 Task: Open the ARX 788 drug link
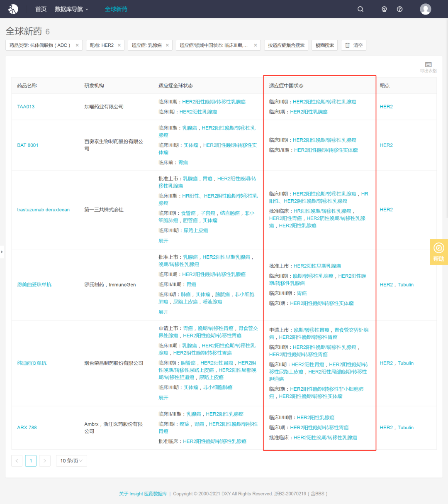click(27, 428)
